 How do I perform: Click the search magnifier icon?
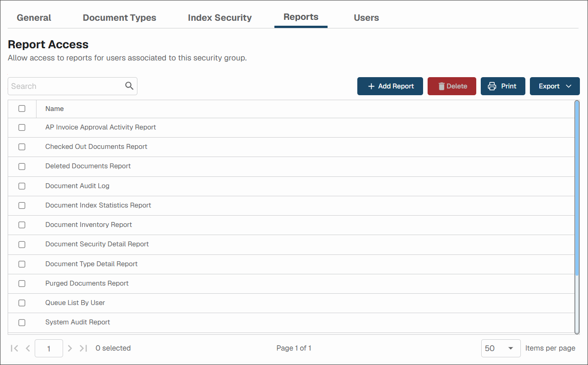click(x=129, y=86)
